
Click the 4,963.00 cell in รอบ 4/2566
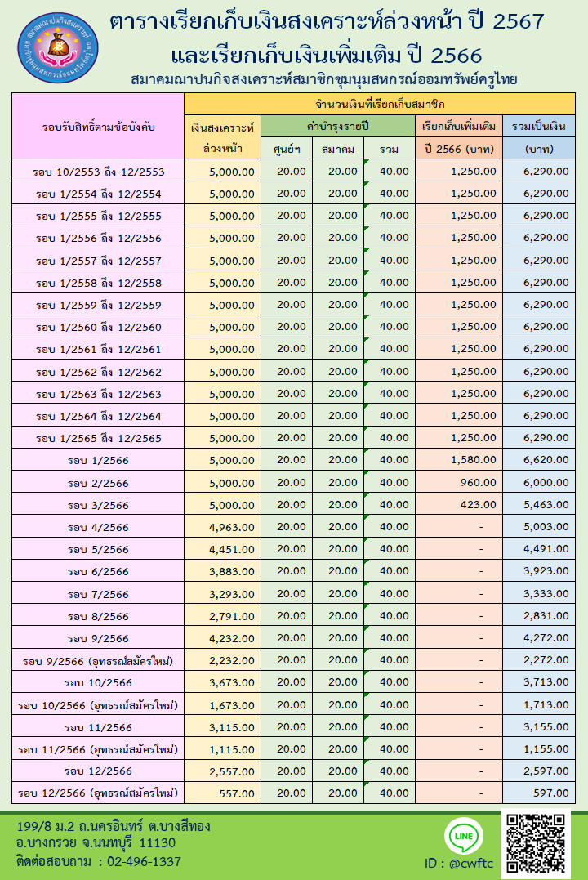(x=231, y=527)
